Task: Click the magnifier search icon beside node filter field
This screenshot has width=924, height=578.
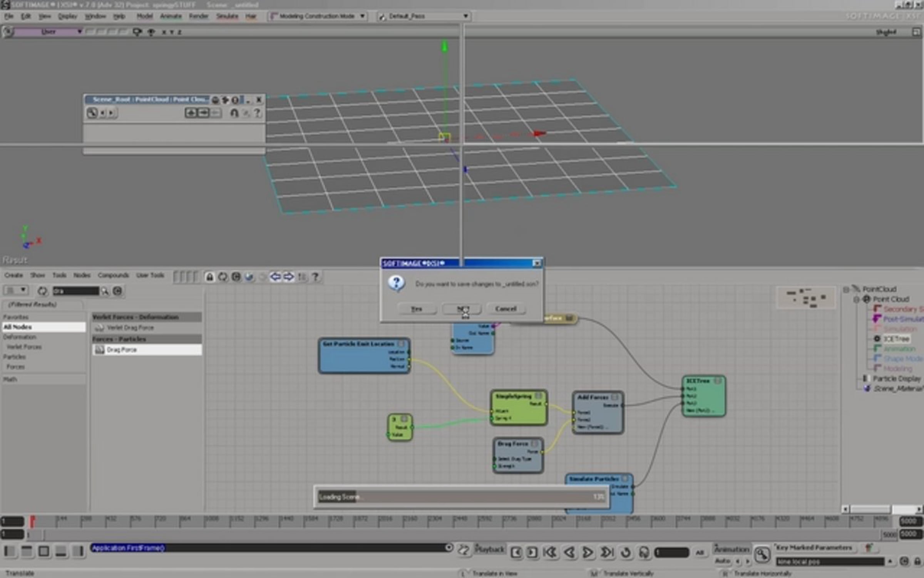Action: click(x=105, y=291)
